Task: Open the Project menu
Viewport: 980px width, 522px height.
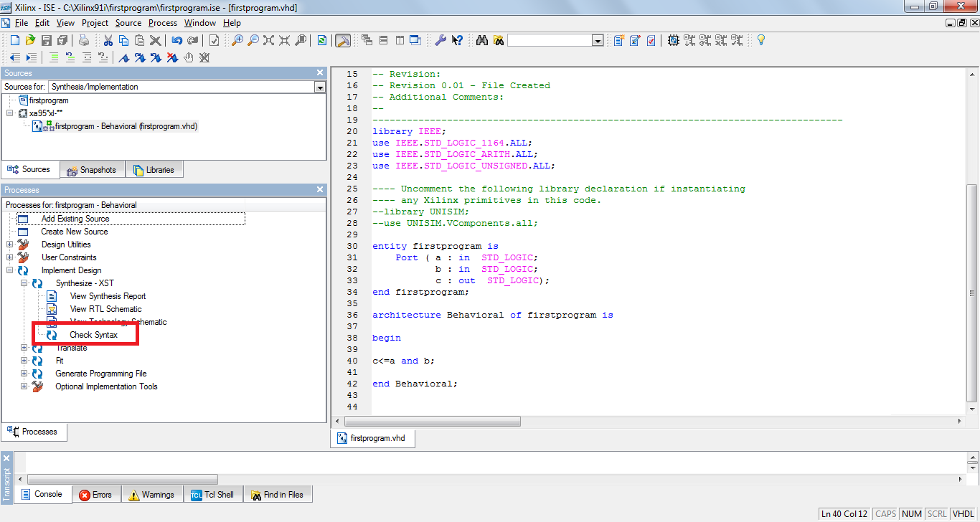Action: pyautogui.click(x=95, y=23)
